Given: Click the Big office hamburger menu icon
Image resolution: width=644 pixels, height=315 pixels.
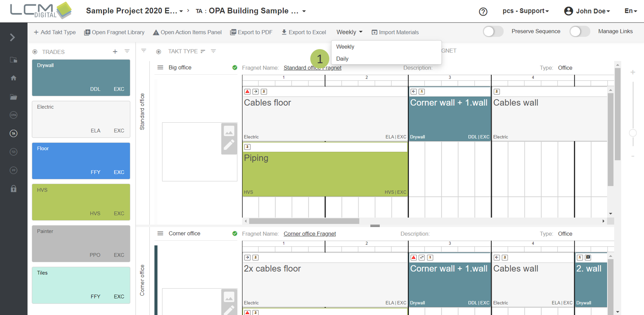Looking at the screenshot, I should pos(160,68).
